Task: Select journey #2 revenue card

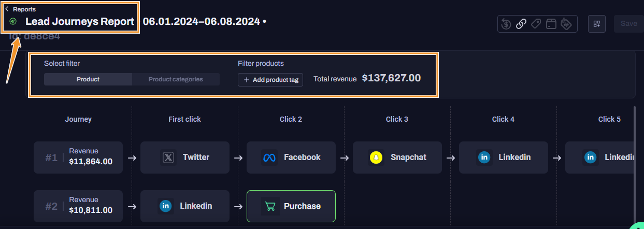Action: [78, 206]
